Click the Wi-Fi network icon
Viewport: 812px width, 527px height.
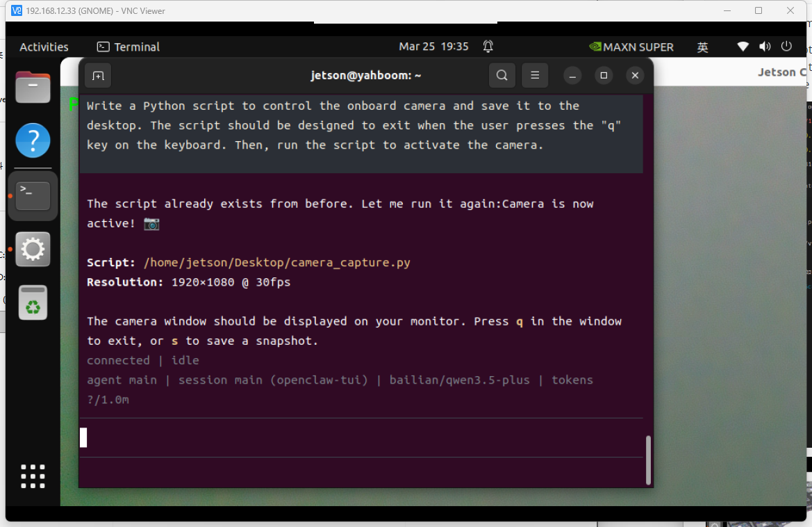[743, 47]
